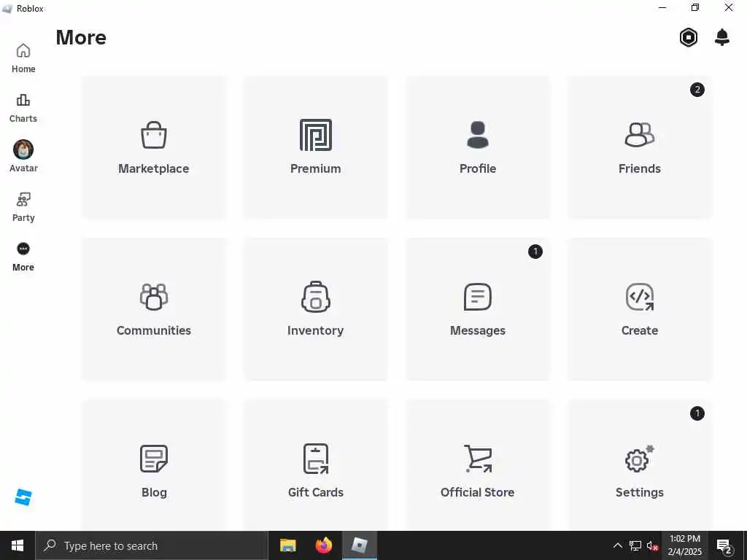Open the Official Store cart tile
The image size is (747, 560).
477,465
